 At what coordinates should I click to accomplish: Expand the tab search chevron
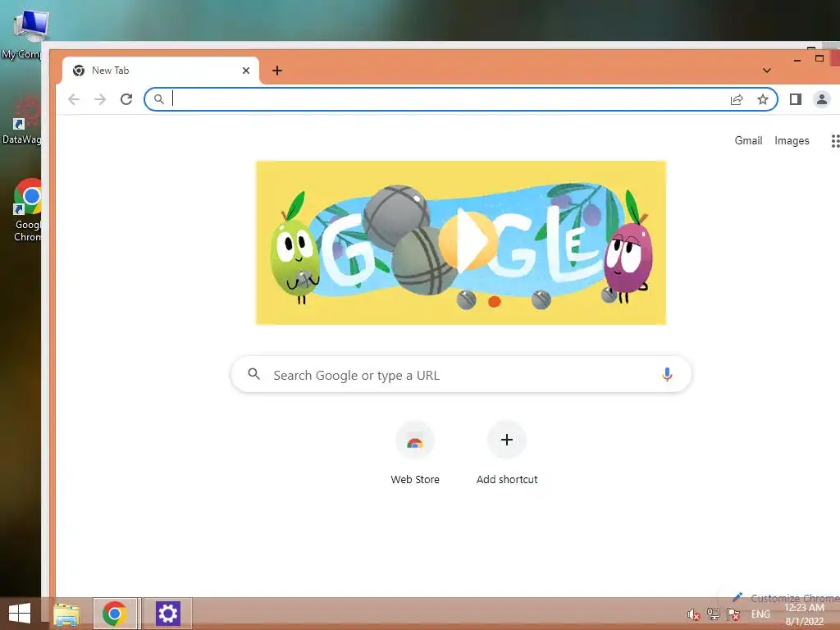767,71
